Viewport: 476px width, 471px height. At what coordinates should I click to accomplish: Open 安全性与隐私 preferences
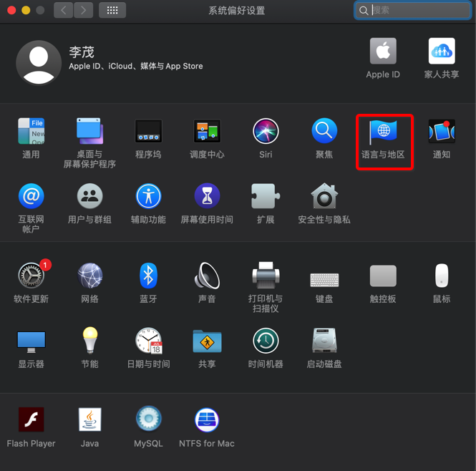pyautogui.click(x=324, y=196)
